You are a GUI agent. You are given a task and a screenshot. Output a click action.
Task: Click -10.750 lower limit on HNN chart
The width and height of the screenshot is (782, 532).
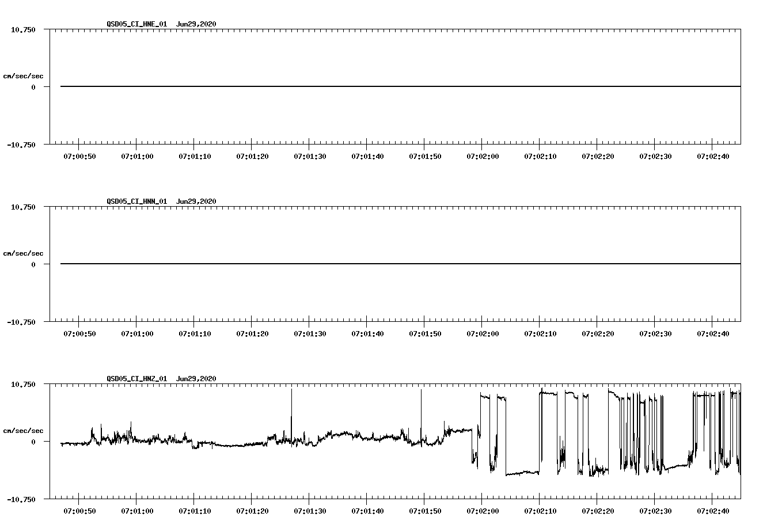pos(21,322)
